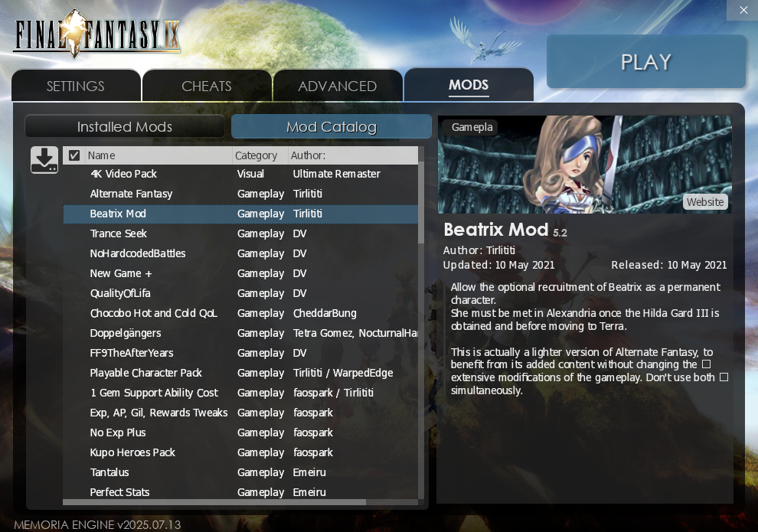Click the Beatrix mod preview image
Image resolution: width=758 pixels, height=532 pixels.
[585, 165]
